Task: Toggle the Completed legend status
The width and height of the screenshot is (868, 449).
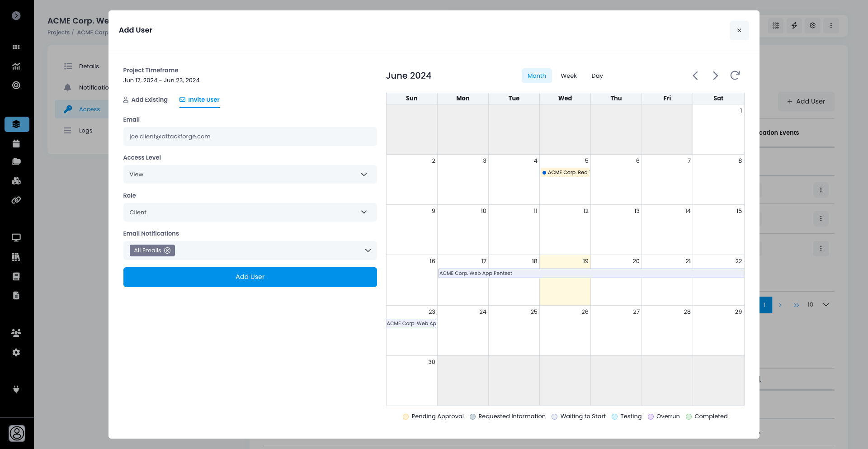Action: coord(707,416)
